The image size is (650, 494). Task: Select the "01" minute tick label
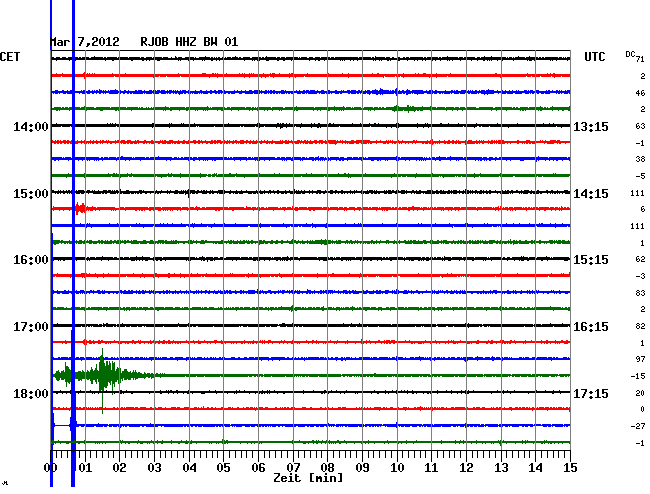pos(85,468)
